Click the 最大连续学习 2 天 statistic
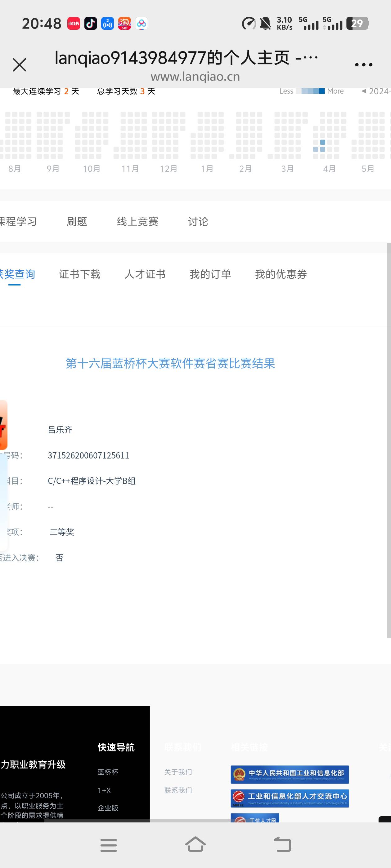391x868 pixels. coord(46,91)
